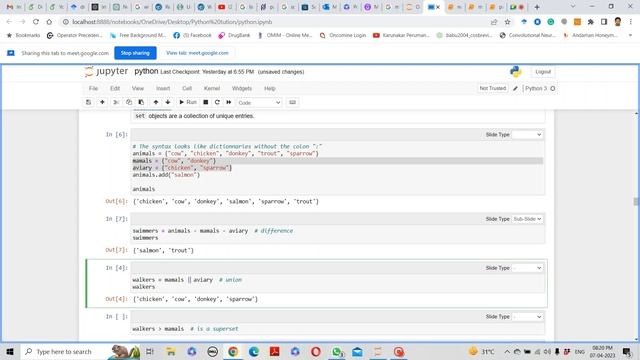Restart the kernel icon

coord(217,102)
